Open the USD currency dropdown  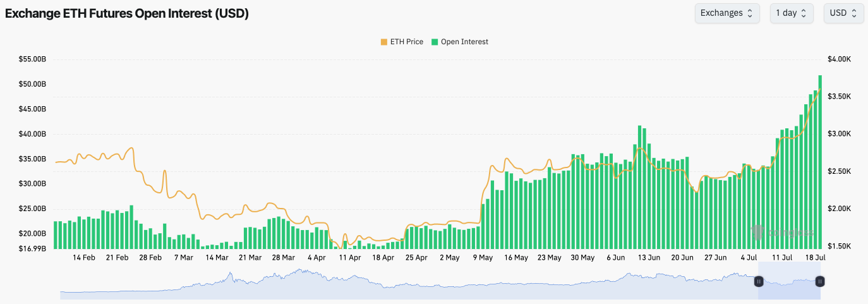pos(843,13)
